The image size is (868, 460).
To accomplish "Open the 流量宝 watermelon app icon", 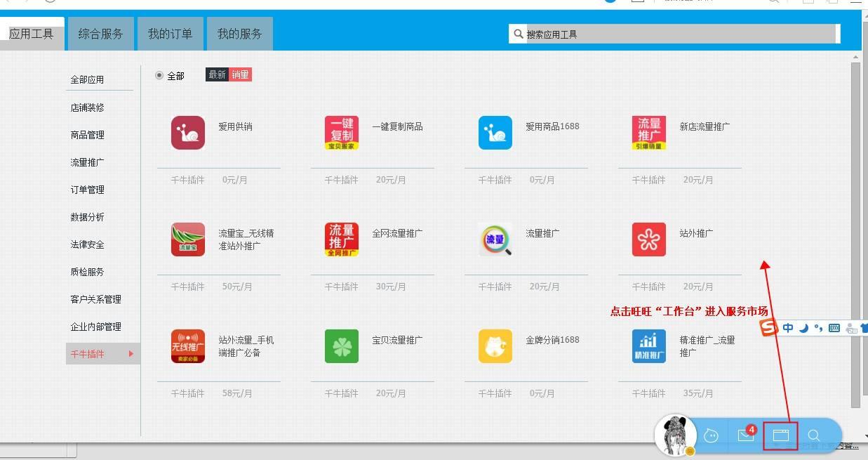I will point(188,239).
